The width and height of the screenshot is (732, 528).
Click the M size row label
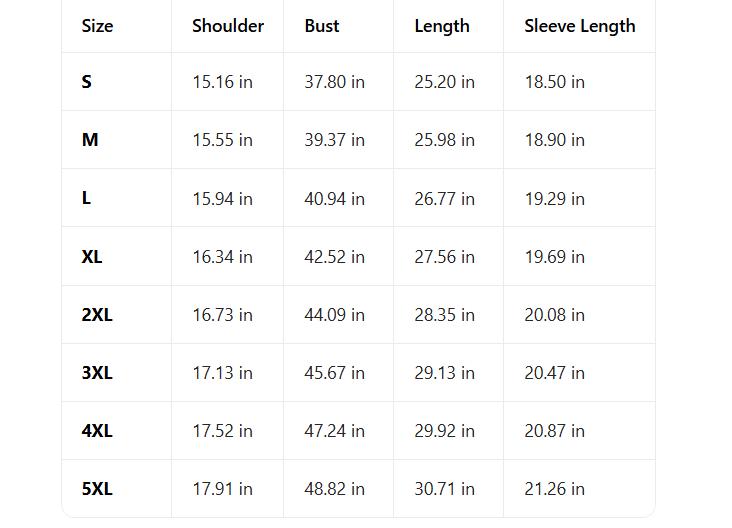click(90, 140)
